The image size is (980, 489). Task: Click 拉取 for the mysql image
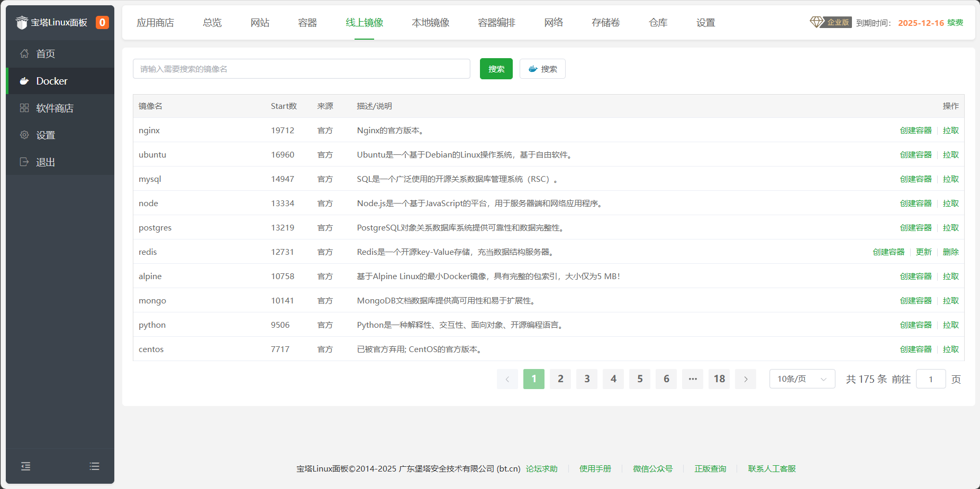950,179
